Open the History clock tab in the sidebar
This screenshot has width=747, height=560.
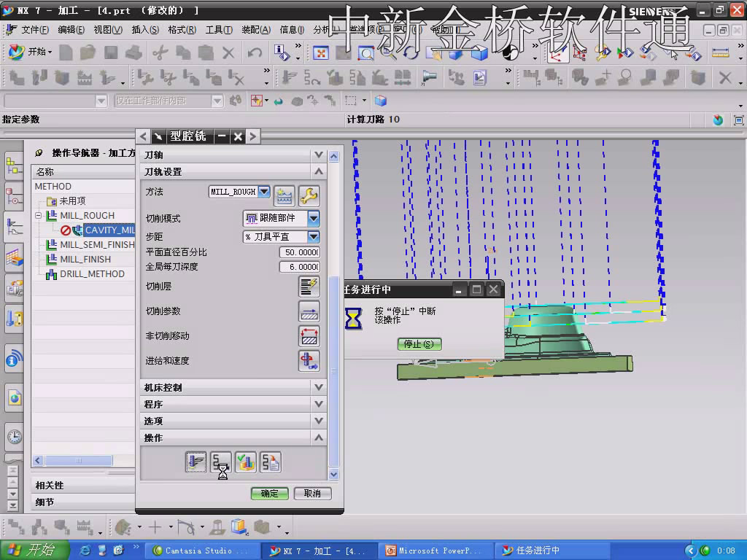click(15, 436)
